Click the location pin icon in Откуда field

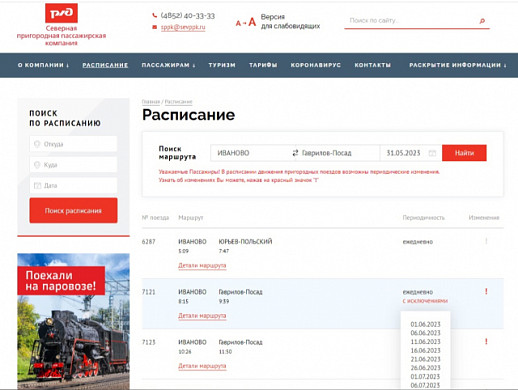point(37,144)
